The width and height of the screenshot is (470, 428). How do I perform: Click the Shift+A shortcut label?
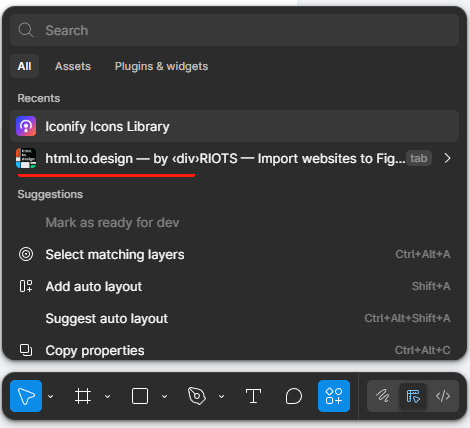click(431, 286)
